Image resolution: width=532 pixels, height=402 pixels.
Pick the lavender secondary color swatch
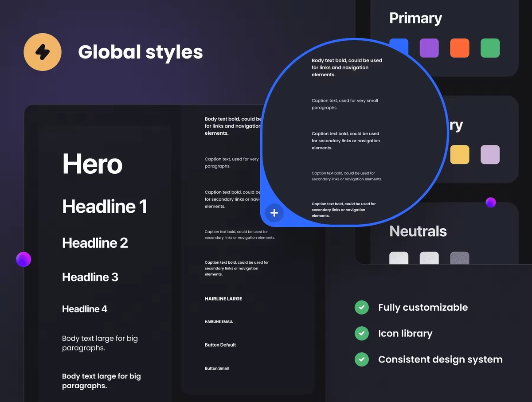point(490,155)
